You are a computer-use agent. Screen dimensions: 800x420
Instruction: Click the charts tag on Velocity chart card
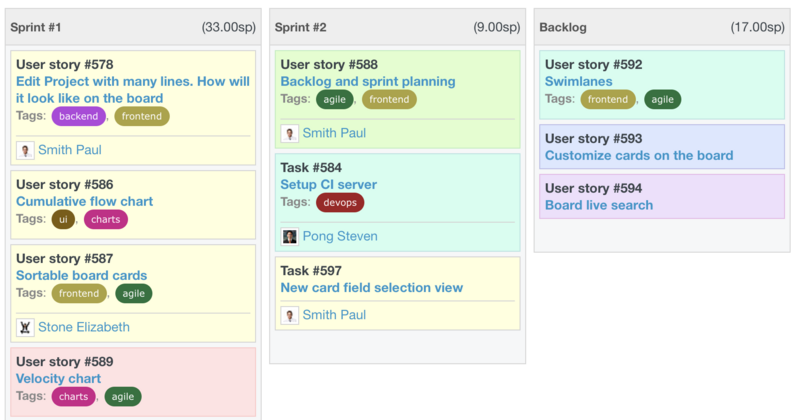pyautogui.click(x=73, y=397)
